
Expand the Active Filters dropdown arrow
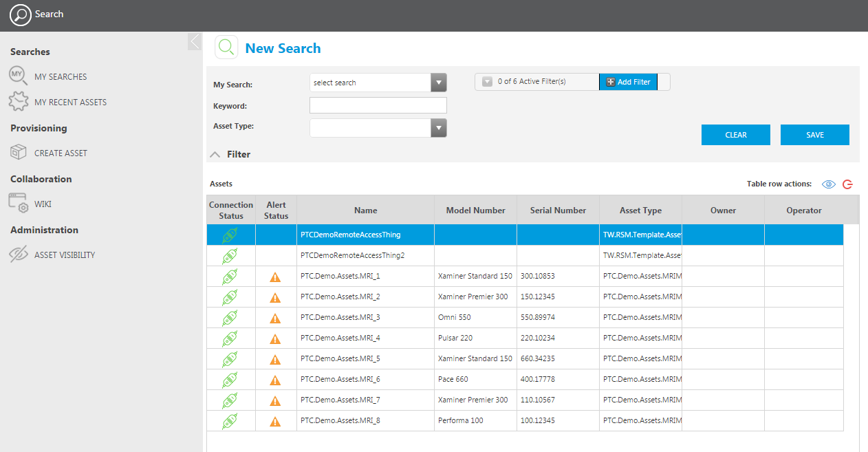click(487, 82)
